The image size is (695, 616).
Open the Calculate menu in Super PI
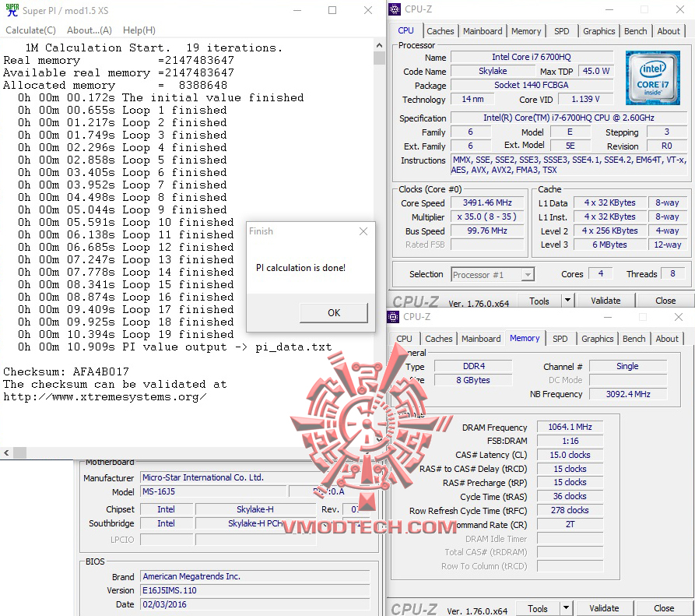(x=30, y=30)
